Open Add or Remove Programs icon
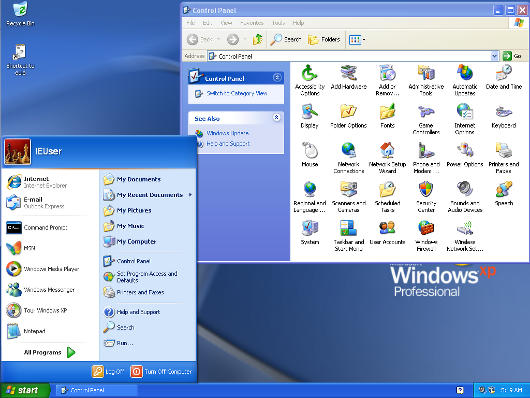The image size is (530, 398). [387, 80]
